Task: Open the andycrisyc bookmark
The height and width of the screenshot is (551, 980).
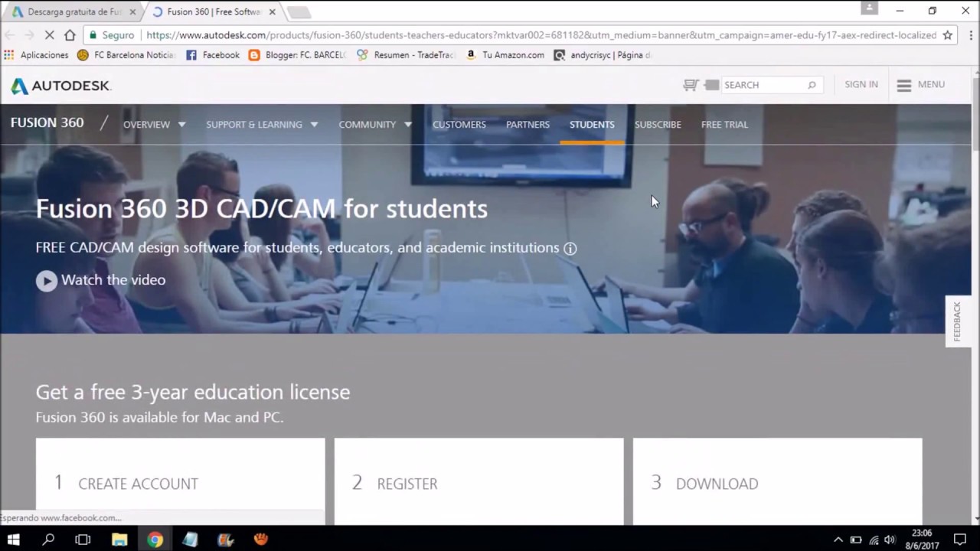Action: 603,55
